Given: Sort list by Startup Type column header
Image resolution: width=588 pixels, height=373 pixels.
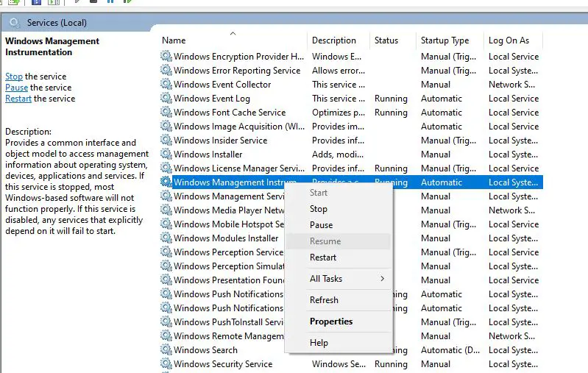Looking at the screenshot, I should pyautogui.click(x=444, y=40).
